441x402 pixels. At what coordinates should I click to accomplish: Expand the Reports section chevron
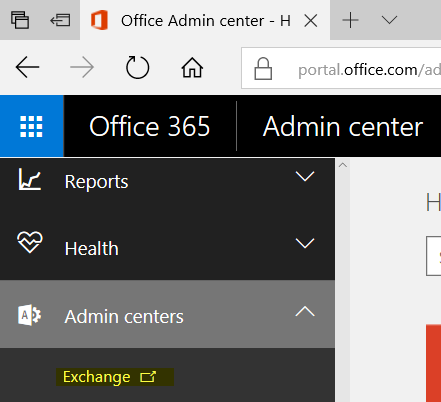[x=305, y=176]
